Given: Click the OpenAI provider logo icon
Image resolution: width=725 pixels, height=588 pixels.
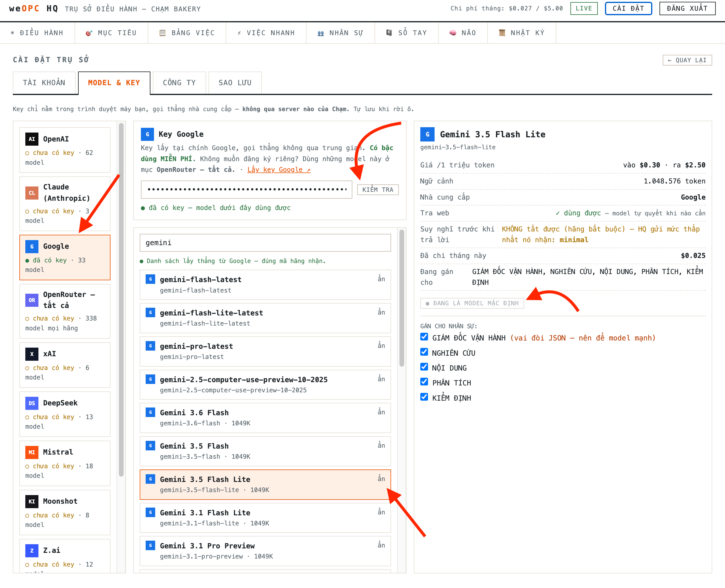Looking at the screenshot, I should pyautogui.click(x=32, y=139).
